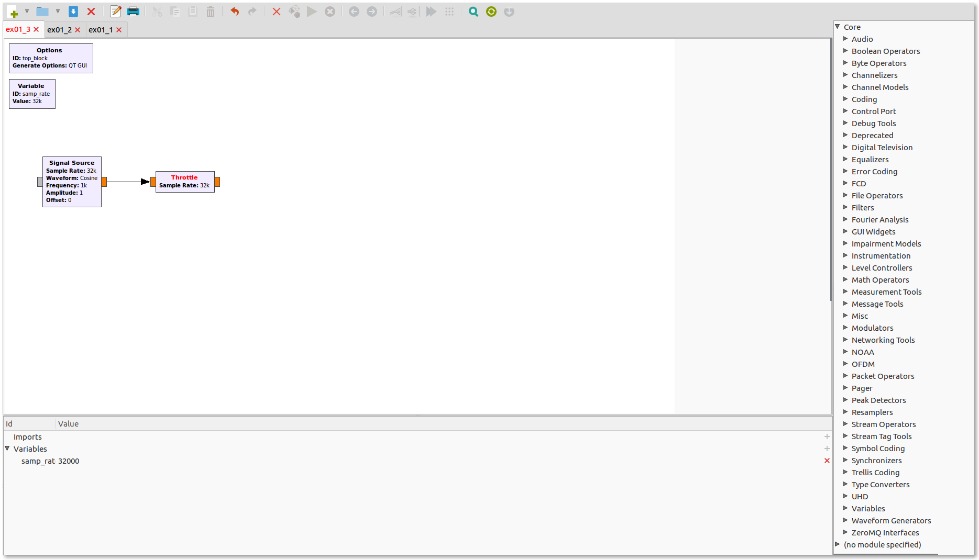Select Instrumentation in the block tree
Viewport: 979px width, 560px height.
click(881, 255)
